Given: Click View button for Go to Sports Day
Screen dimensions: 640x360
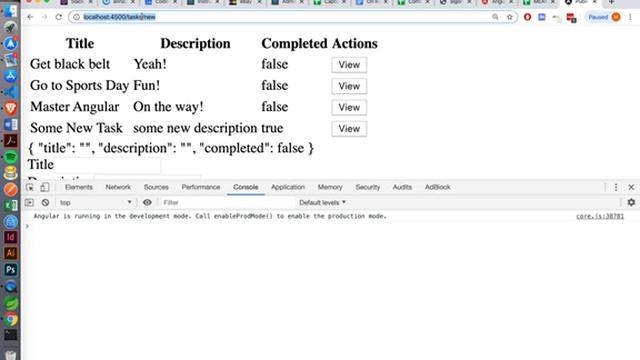Looking at the screenshot, I should 349,86.
